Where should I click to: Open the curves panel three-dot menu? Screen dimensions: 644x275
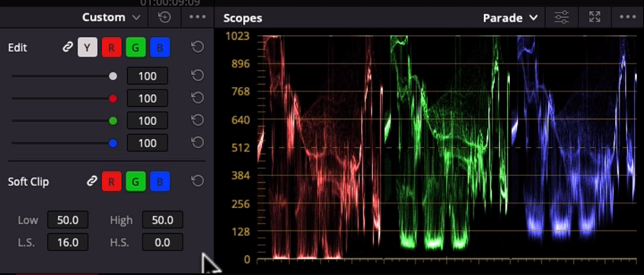click(197, 17)
